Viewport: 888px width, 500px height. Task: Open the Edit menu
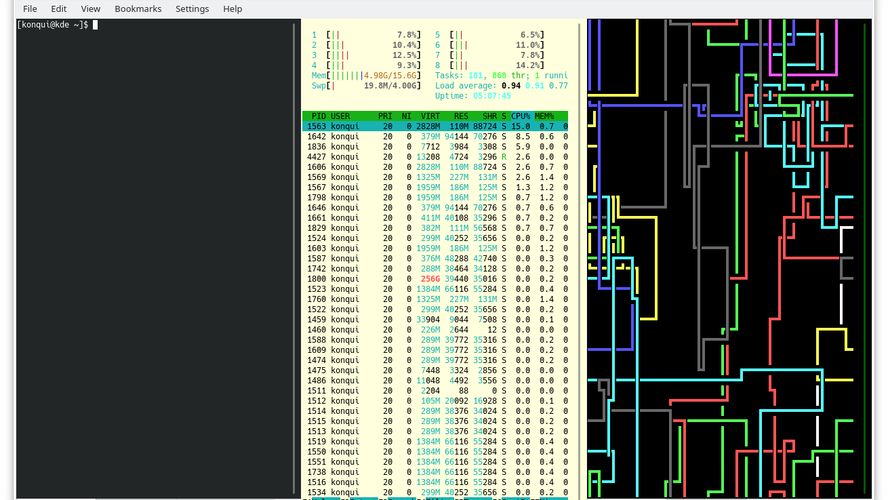point(59,9)
